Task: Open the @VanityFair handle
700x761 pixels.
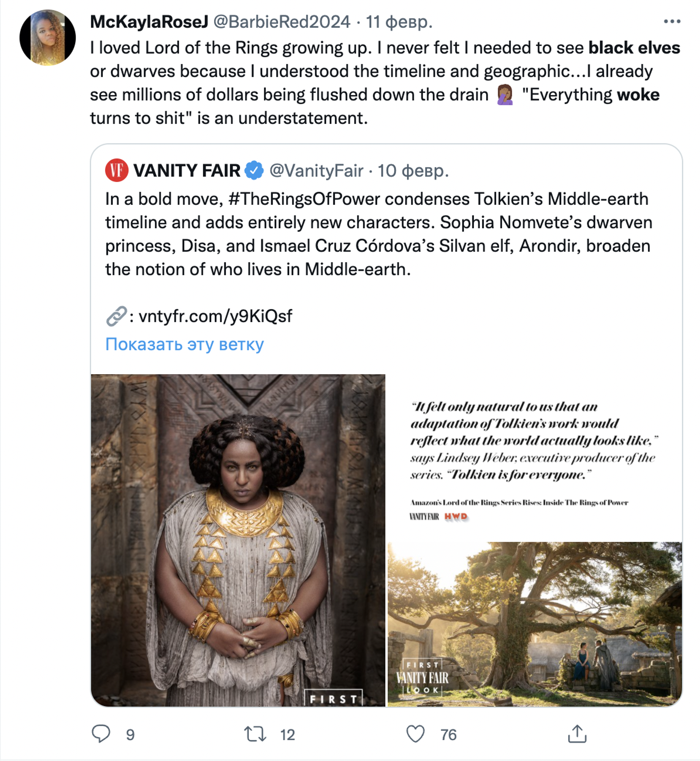Action: pos(316,171)
